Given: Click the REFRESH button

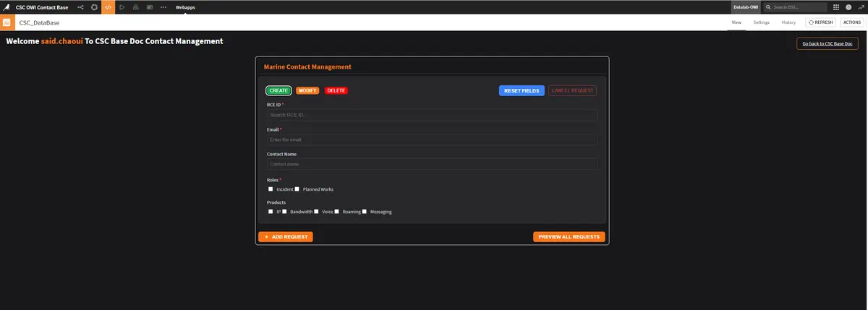Looking at the screenshot, I should (x=820, y=22).
